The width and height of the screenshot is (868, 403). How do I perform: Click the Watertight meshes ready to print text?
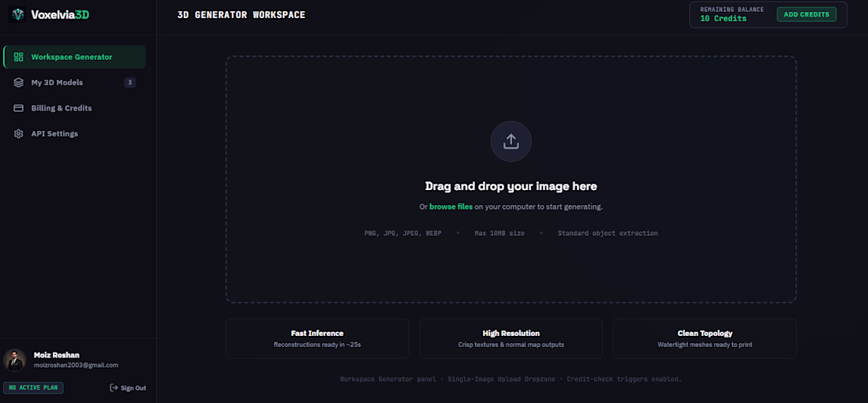point(705,345)
